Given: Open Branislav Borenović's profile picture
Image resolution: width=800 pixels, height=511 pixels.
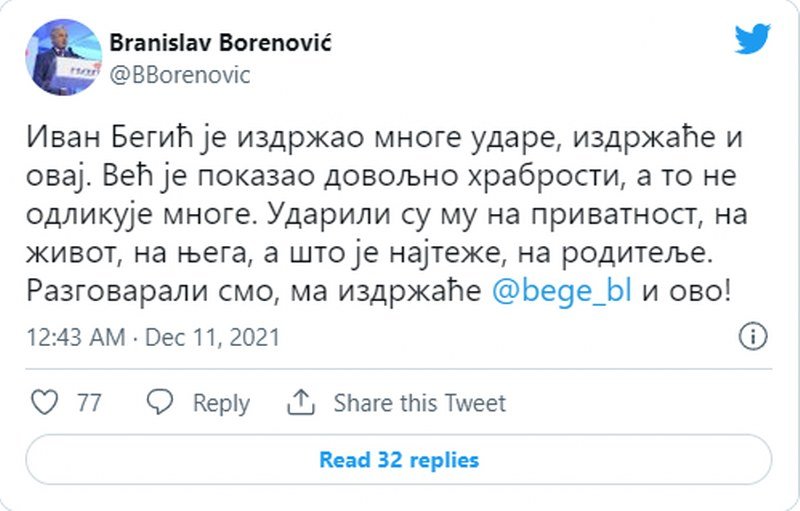Looking at the screenshot, I should (63, 57).
